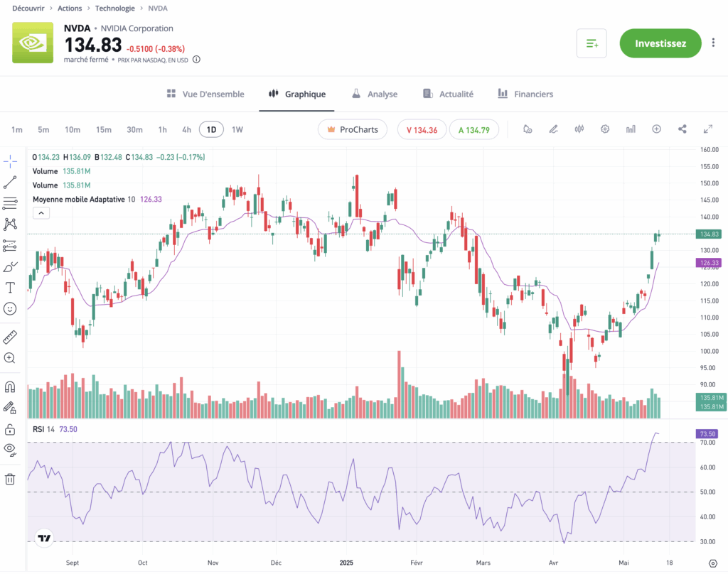Viewport: 728px width, 574px height.
Task: Lock all drawing tools
Action: pyautogui.click(x=10, y=429)
